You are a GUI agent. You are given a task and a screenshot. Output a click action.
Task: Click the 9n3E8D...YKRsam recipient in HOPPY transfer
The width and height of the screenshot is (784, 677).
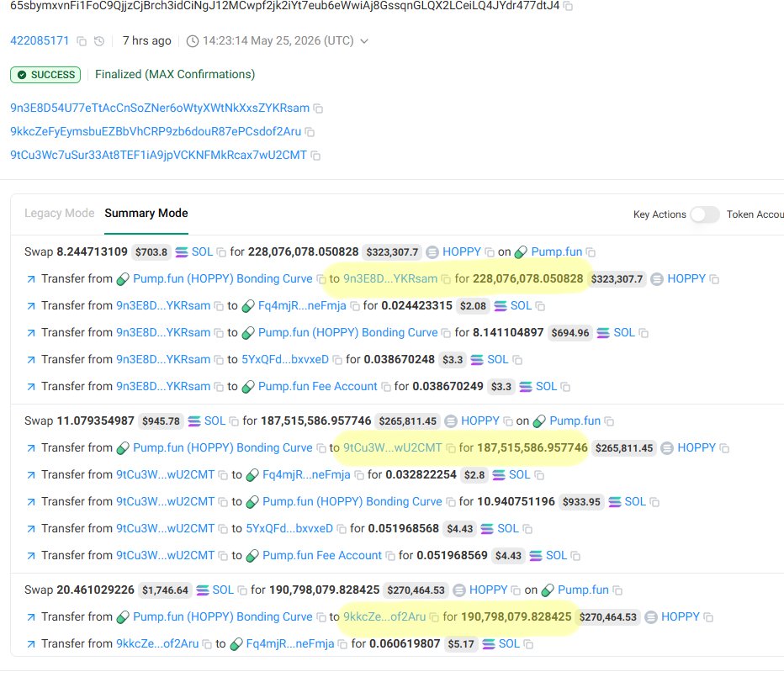[x=390, y=278]
